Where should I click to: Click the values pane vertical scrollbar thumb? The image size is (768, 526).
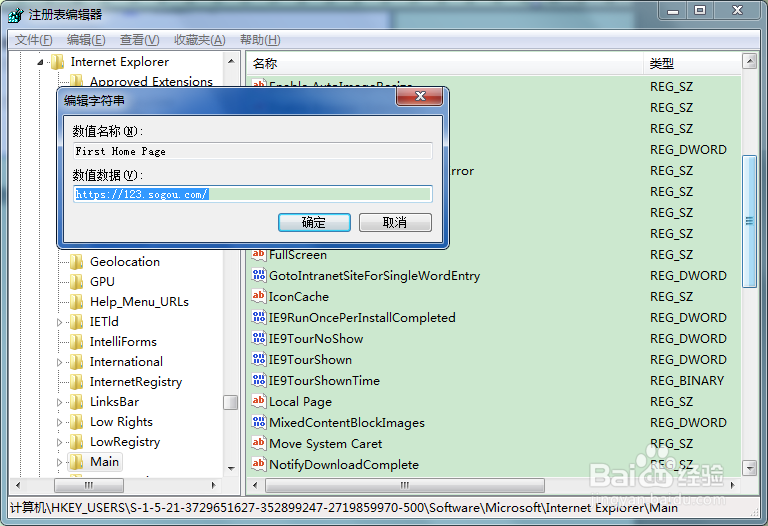(x=749, y=221)
